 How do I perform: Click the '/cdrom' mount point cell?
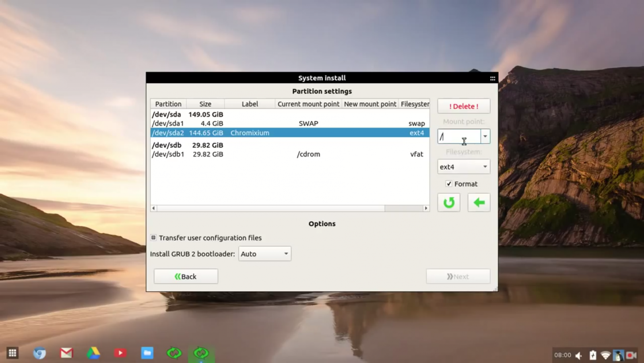click(x=308, y=154)
